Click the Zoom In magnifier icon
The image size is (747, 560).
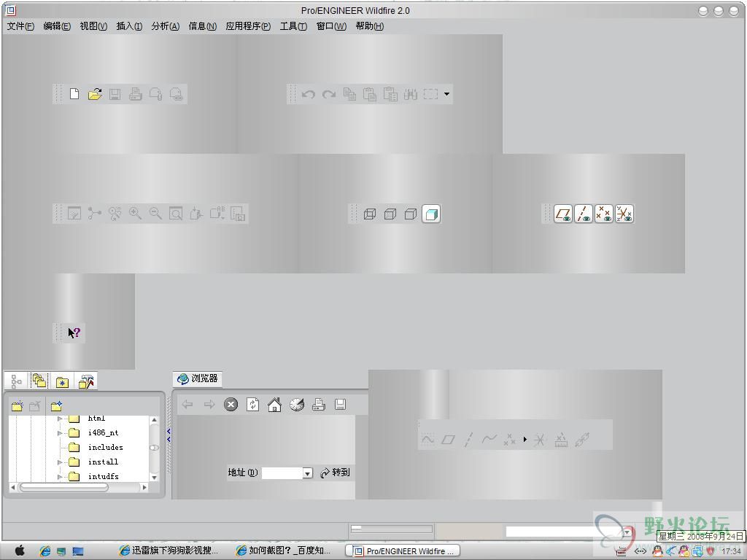click(x=135, y=214)
